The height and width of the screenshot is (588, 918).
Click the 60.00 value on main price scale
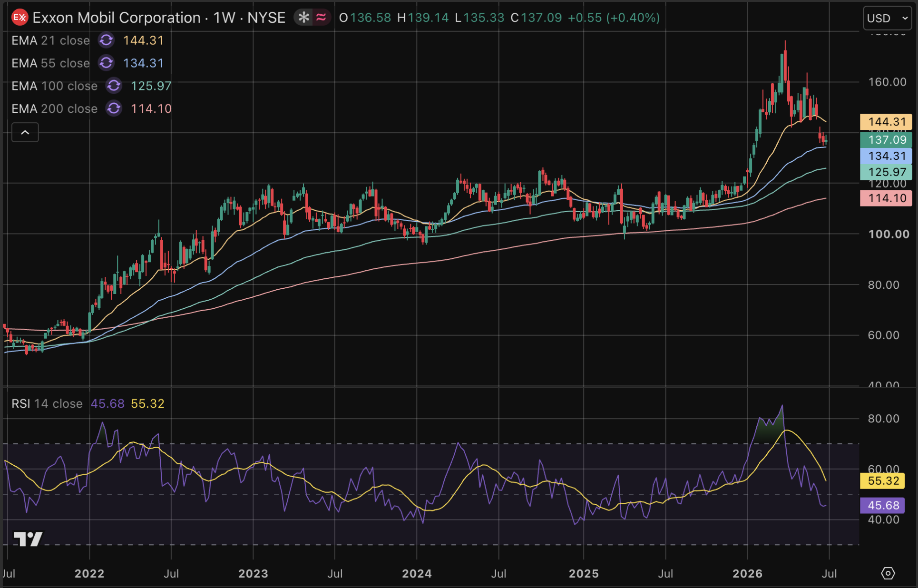tap(883, 335)
